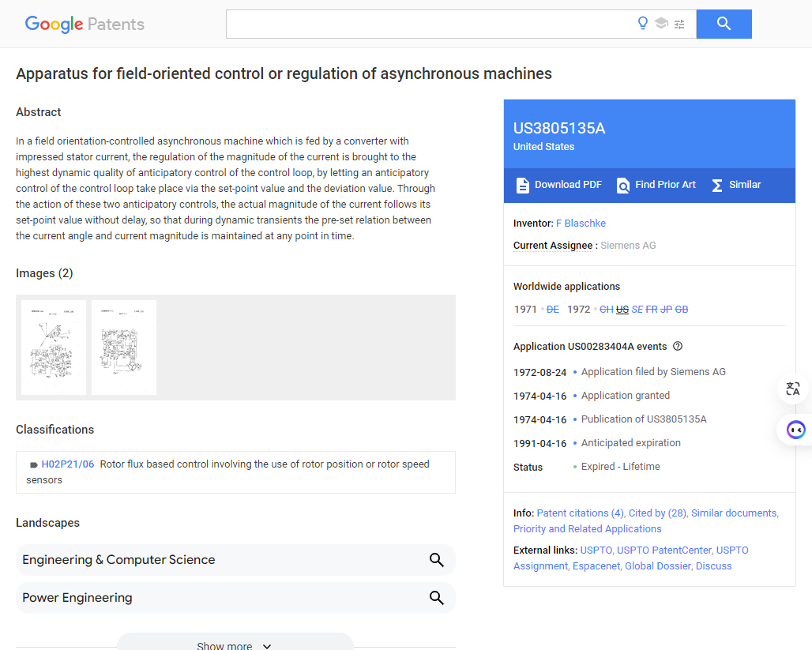
Task: Expand the Show more section
Action: point(235,643)
